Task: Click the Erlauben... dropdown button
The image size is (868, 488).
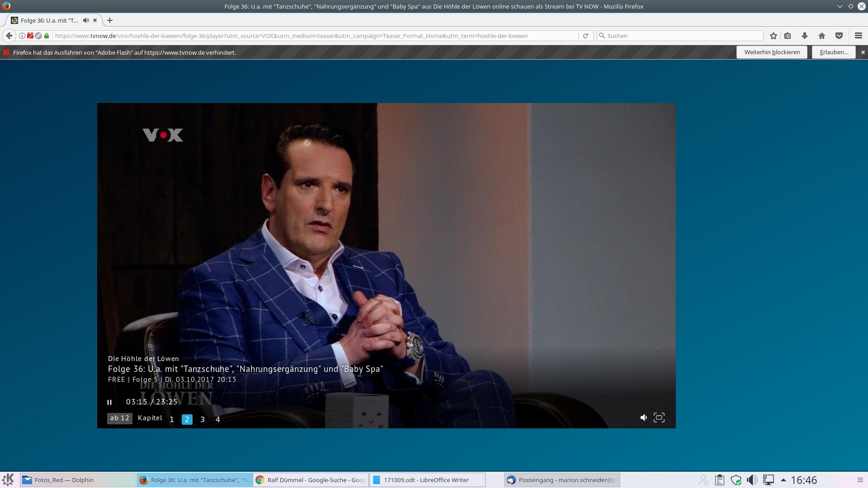Action: point(834,52)
